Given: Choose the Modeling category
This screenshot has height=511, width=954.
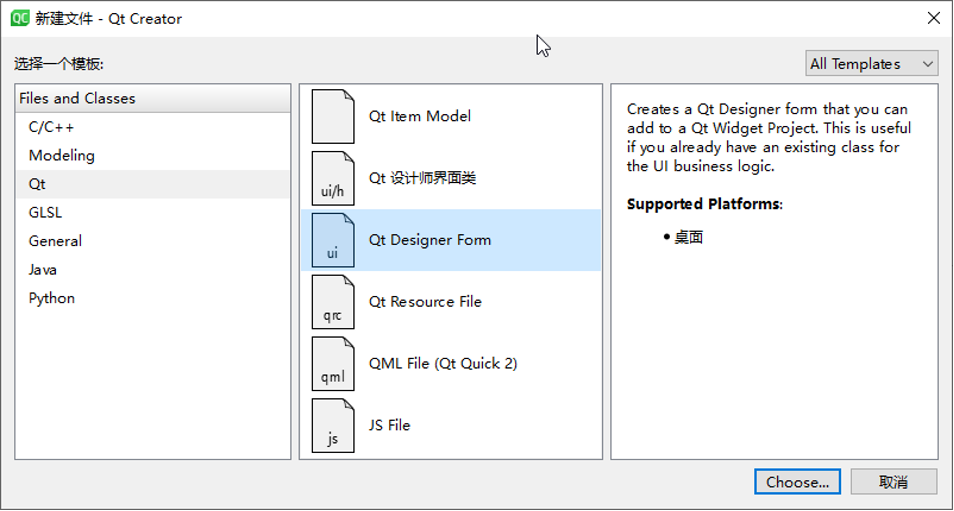Looking at the screenshot, I should [x=153, y=156].
